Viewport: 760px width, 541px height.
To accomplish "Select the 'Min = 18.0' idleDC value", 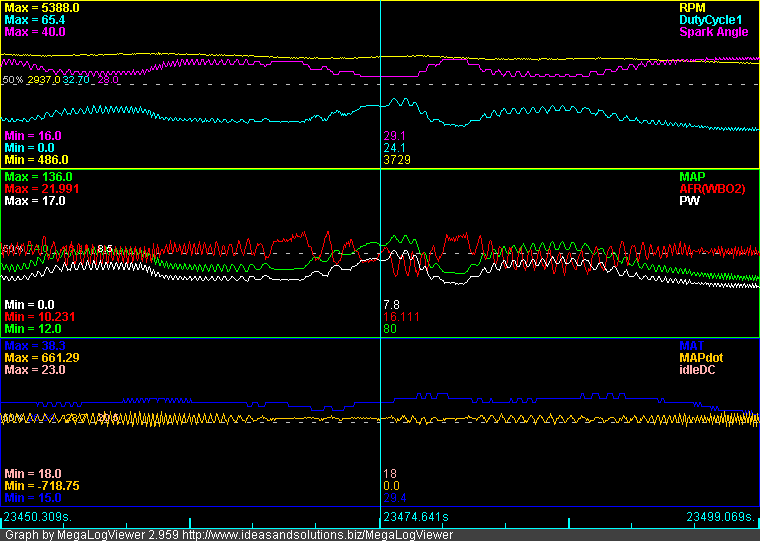I will tap(33, 474).
